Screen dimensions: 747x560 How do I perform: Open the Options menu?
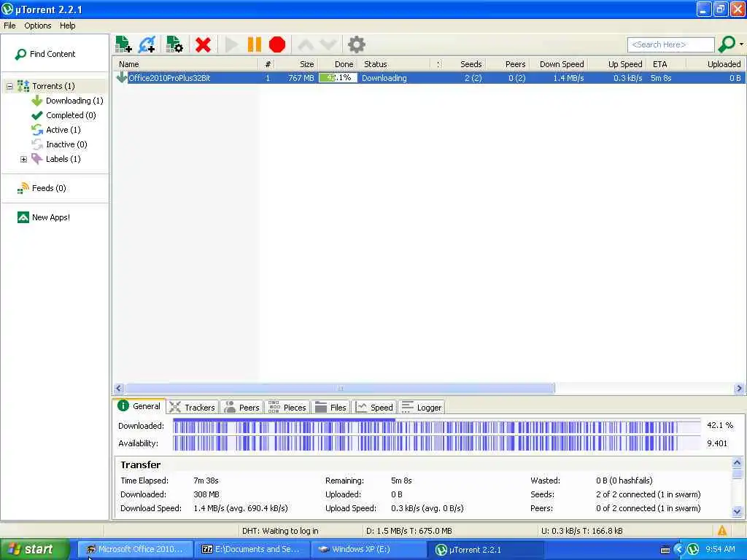point(38,26)
